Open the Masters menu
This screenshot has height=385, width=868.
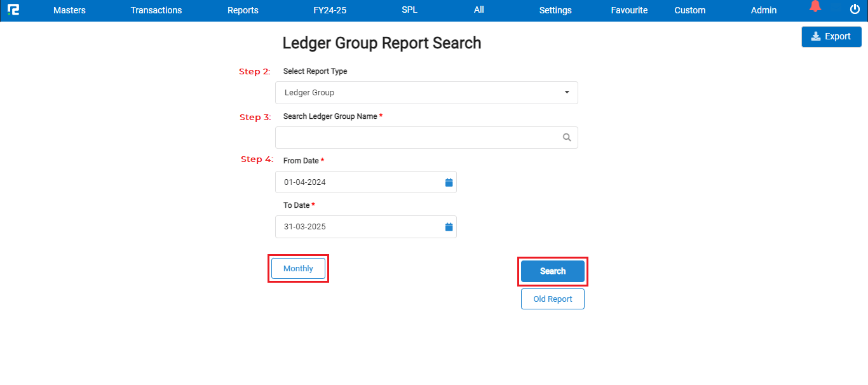click(x=69, y=10)
